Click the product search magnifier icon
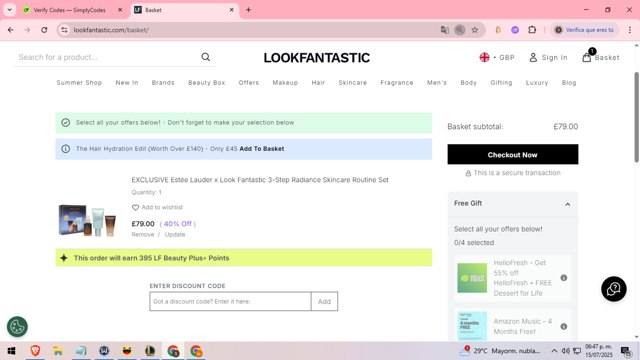Screen dimensions: 640x360 tap(206, 57)
